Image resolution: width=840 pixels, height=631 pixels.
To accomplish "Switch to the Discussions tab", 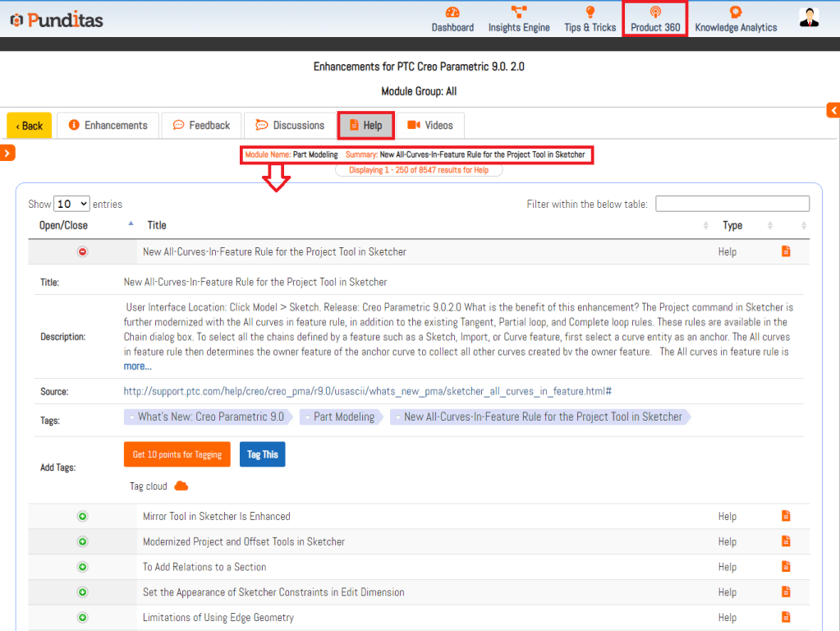I will pyautogui.click(x=290, y=126).
